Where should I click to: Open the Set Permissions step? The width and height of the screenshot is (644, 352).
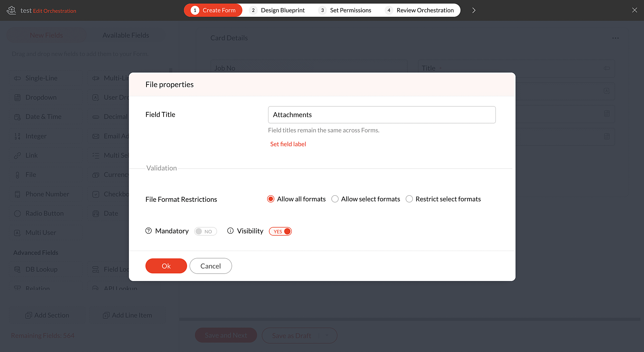345,10
